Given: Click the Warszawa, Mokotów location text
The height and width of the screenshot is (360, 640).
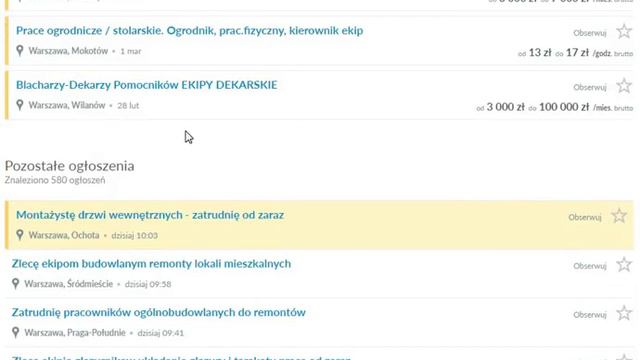Looking at the screenshot, I should pos(68,51).
